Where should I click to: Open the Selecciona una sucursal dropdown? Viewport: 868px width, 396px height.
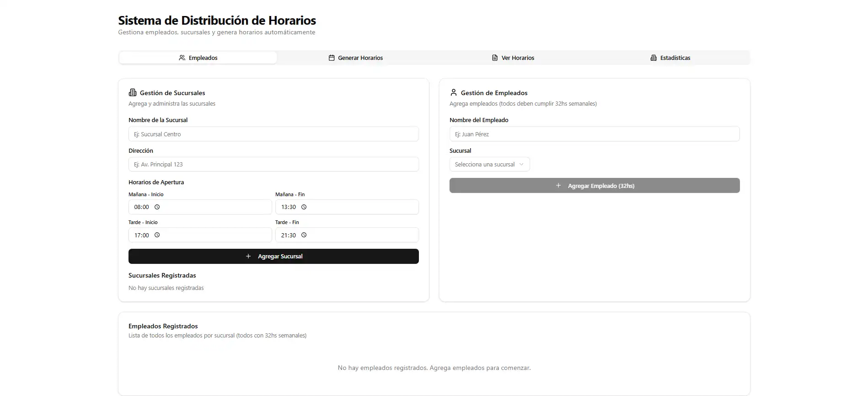489,164
